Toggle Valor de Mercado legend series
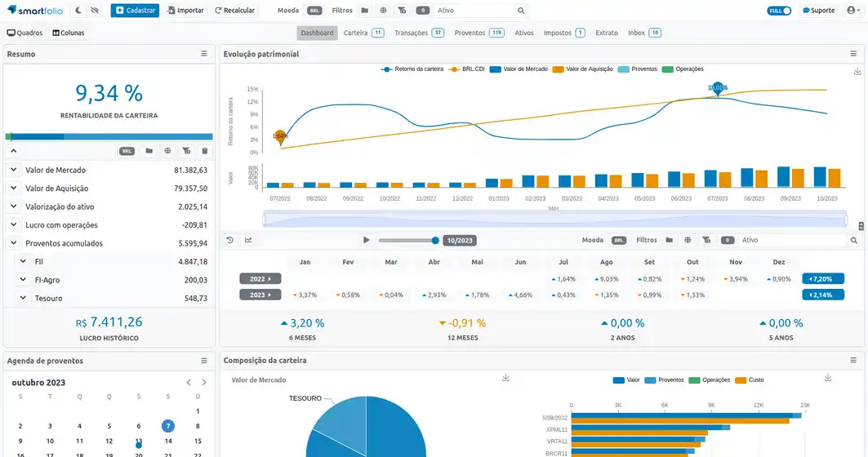The image size is (868, 457). [519, 69]
